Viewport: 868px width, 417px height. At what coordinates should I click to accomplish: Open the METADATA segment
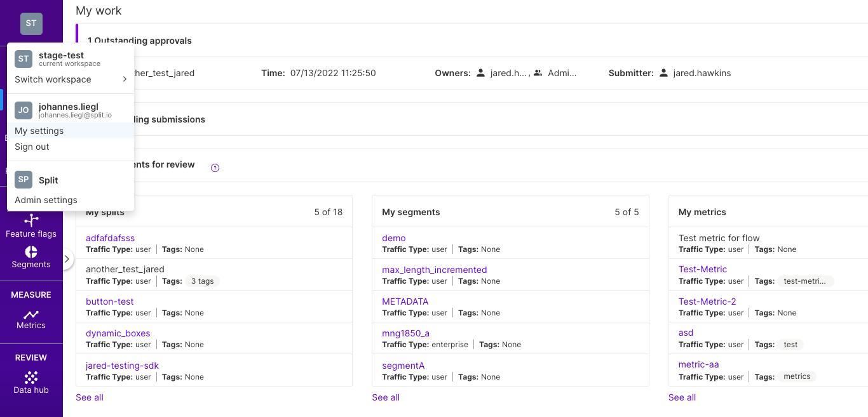(405, 301)
